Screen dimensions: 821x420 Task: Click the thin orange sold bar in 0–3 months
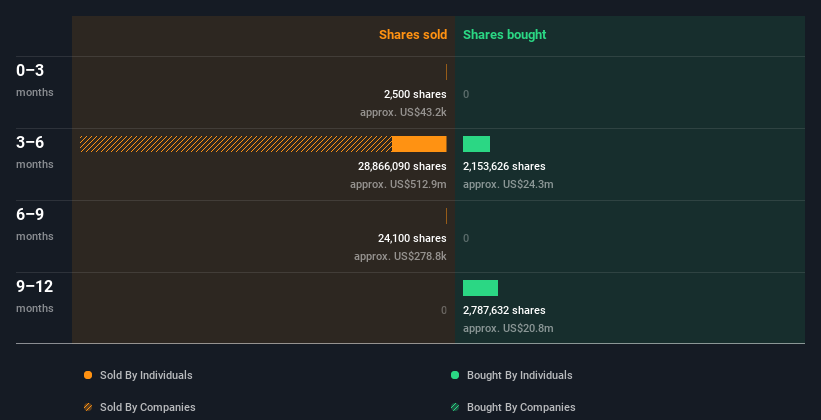click(x=446, y=72)
